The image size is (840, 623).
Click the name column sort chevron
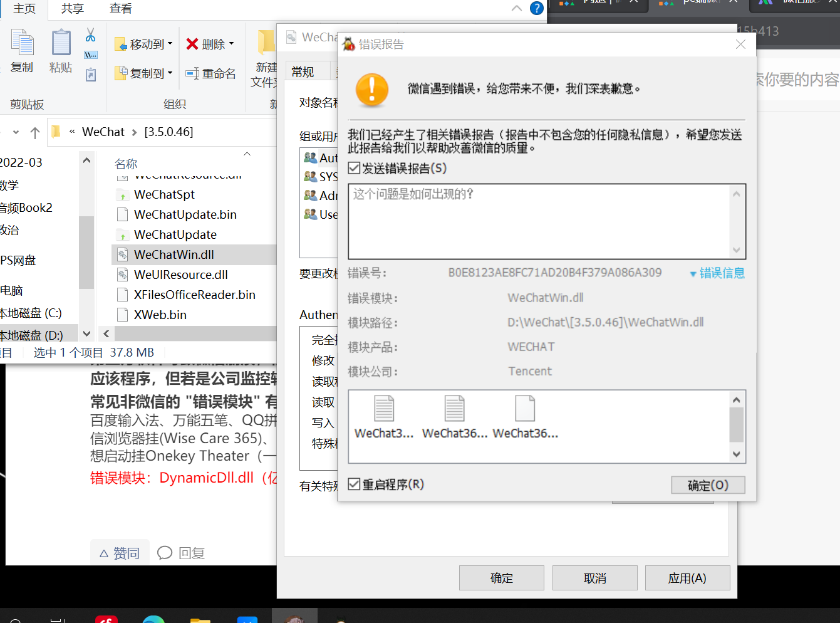(x=247, y=154)
